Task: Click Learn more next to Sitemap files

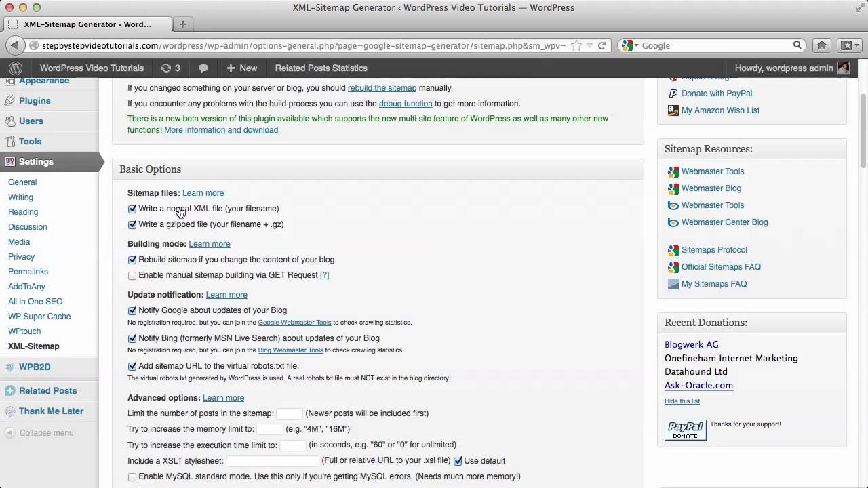Action: [x=203, y=193]
